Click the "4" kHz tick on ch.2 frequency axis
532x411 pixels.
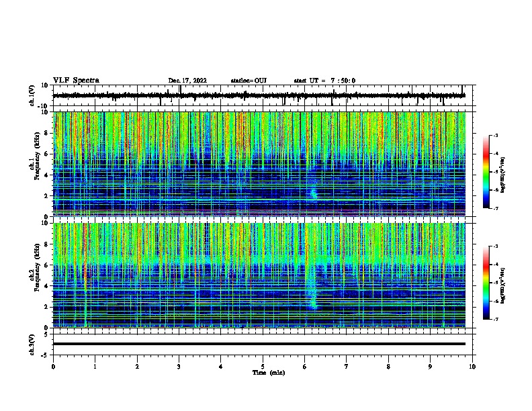(x=47, y=286)
